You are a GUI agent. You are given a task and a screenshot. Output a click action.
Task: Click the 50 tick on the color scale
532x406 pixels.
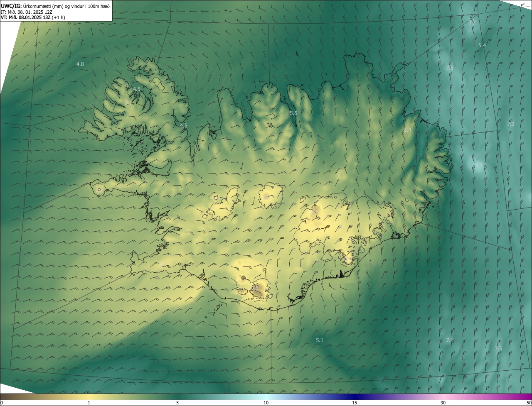pyautogui.click(x=529, y=403)
